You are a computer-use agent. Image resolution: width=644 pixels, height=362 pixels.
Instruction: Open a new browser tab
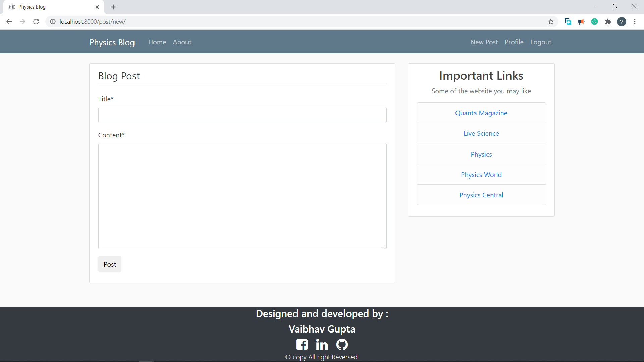tap(113, 7)
